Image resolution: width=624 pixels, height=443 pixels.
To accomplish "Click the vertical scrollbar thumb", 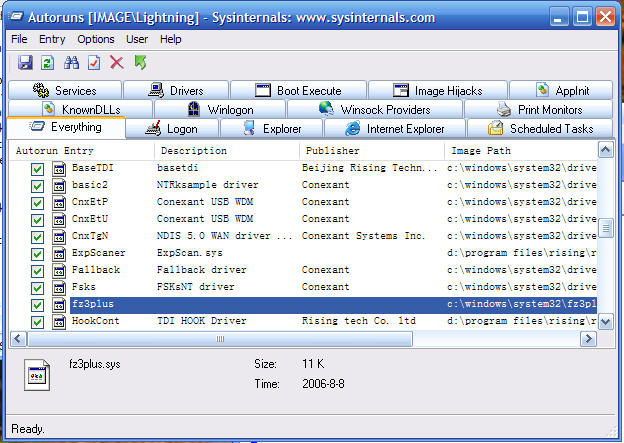I will click(x=605, y=228).
